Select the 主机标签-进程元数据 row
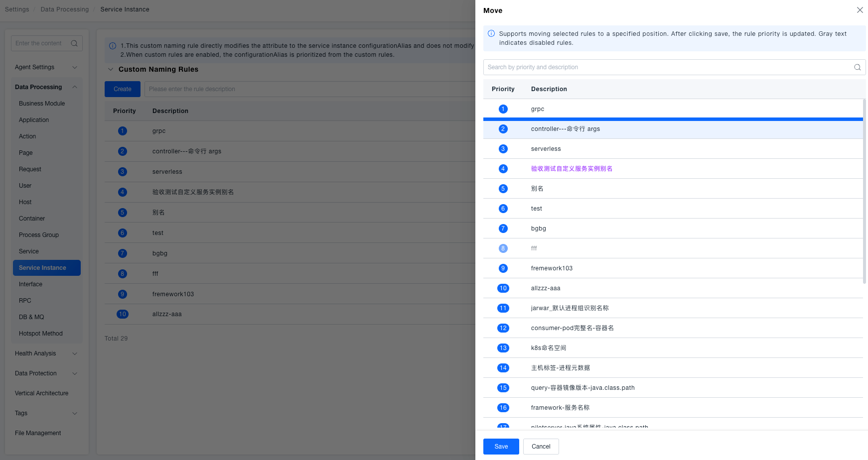 [x=673, y=368]
